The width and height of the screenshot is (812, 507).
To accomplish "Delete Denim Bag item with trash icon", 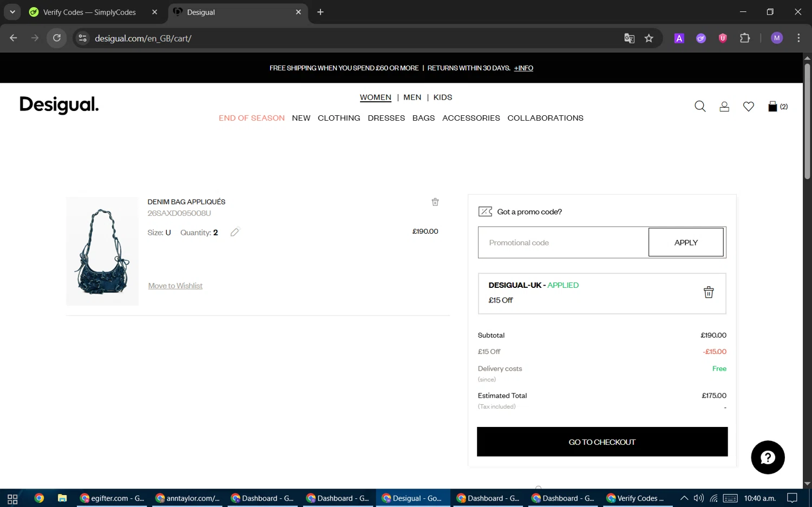I will click(435, 202).
